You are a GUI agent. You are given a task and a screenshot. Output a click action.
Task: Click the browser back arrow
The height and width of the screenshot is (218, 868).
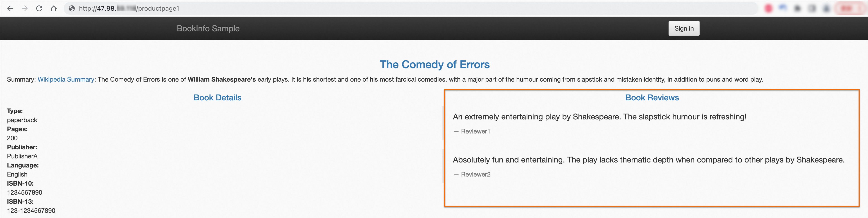tap(10, 8)
